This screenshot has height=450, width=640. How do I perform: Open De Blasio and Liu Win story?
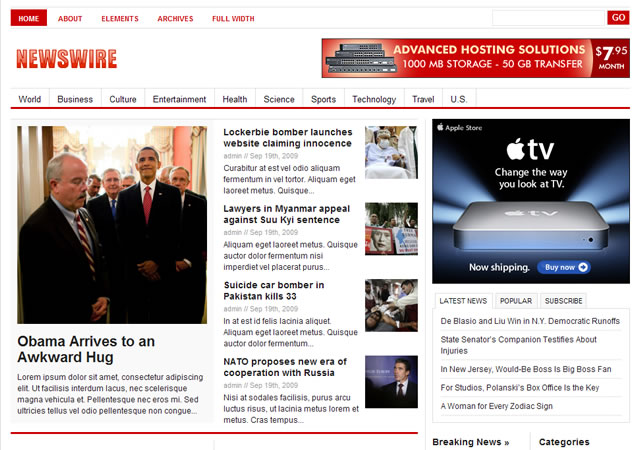click(x=530, y=321)
